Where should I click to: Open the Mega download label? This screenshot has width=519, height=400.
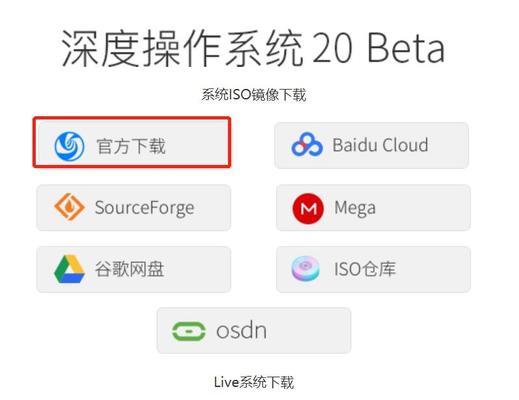point(355,209)
